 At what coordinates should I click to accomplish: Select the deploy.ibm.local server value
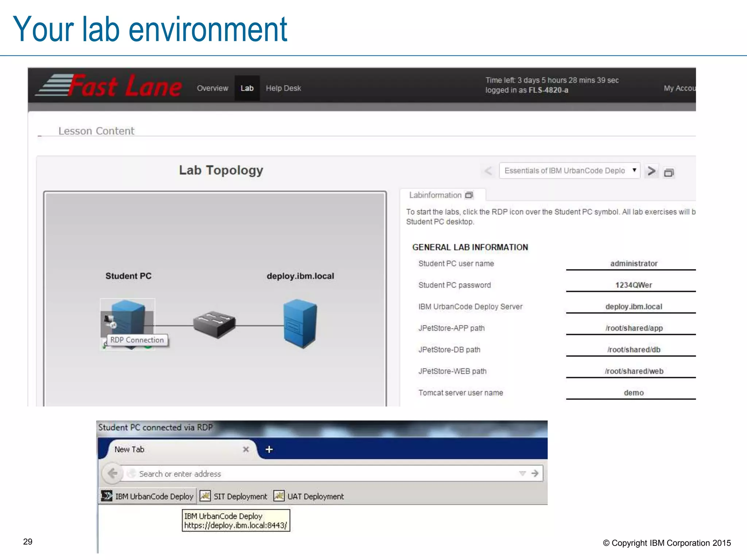coord(634,306)
